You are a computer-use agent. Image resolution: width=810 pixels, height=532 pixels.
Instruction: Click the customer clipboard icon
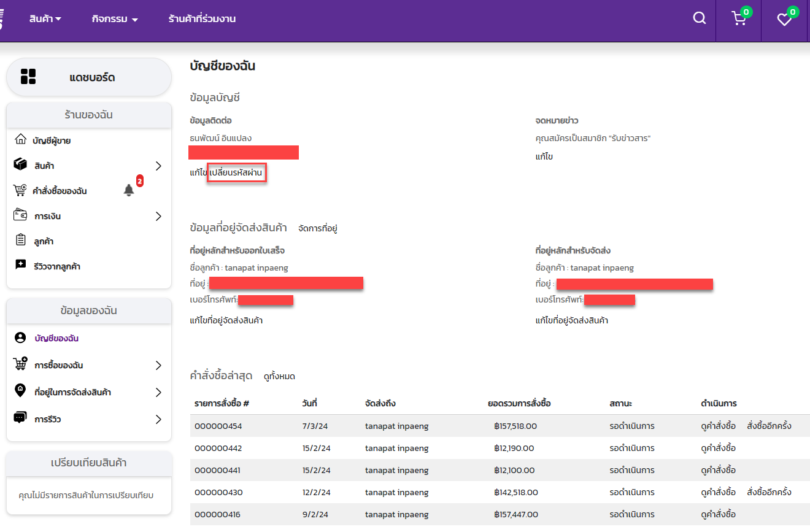tap(20, 241)
